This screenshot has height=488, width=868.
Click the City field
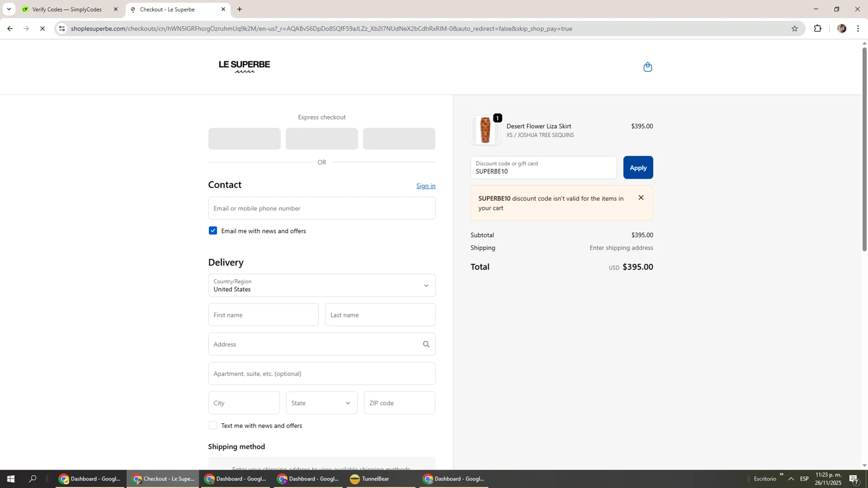tap(244, 403)
